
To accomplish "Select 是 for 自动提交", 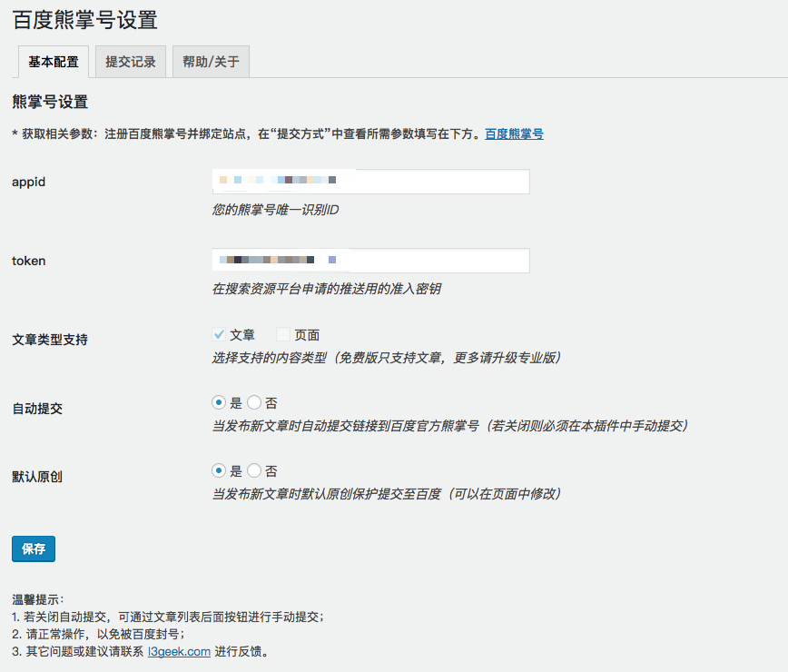I will coord(219,402).
